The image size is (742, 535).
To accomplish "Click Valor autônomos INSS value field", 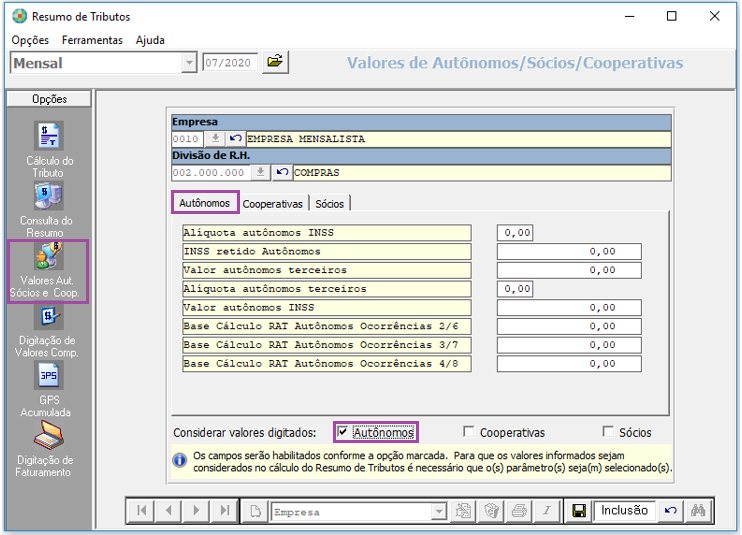I will (569, 307).
